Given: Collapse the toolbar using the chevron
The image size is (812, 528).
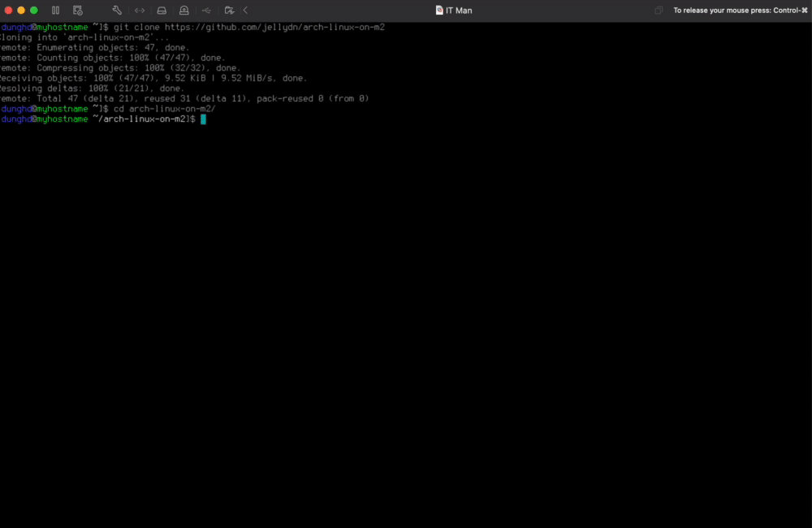Looking at the screenshot, I should coord(245,10).
